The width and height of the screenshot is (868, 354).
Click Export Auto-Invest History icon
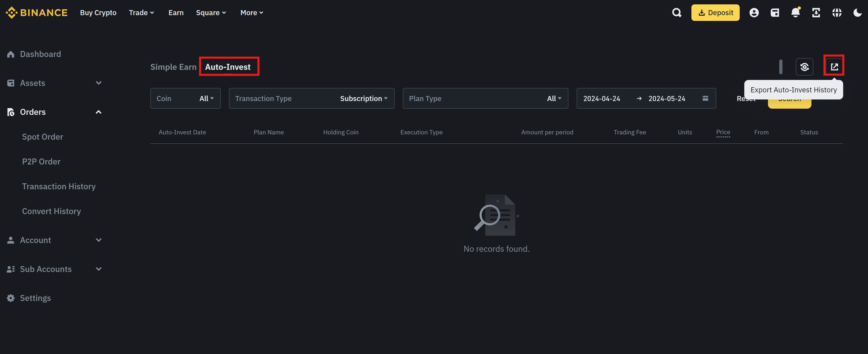(834, 67)
